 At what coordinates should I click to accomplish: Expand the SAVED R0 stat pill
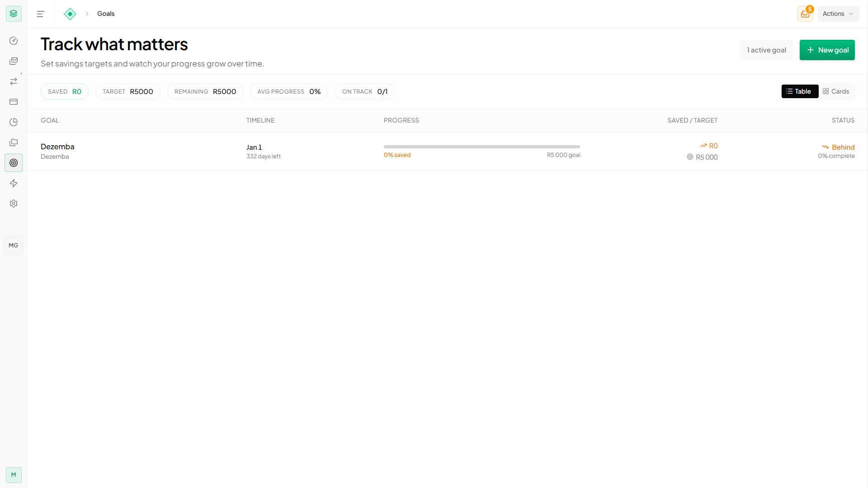tap(64, 91)
